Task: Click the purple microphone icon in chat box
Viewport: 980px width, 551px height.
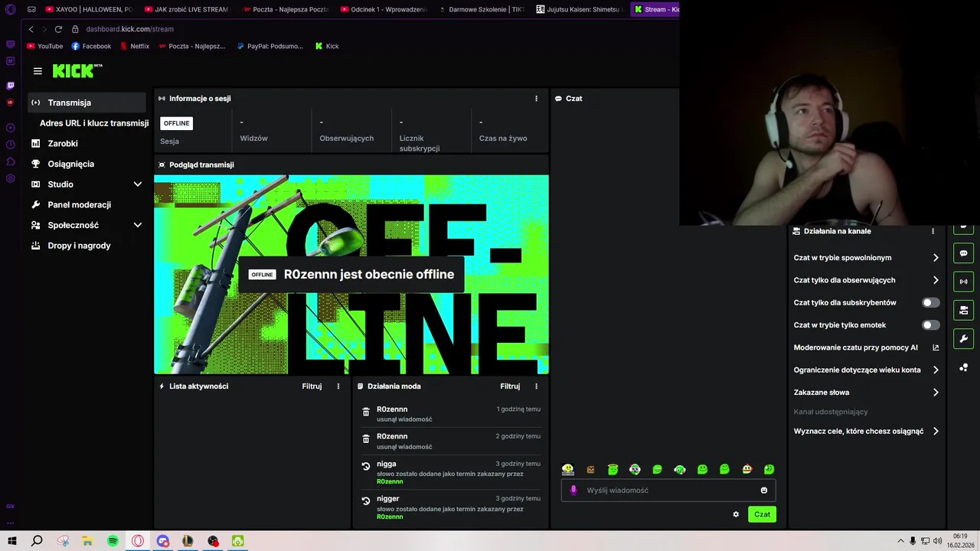Action: 573,490
